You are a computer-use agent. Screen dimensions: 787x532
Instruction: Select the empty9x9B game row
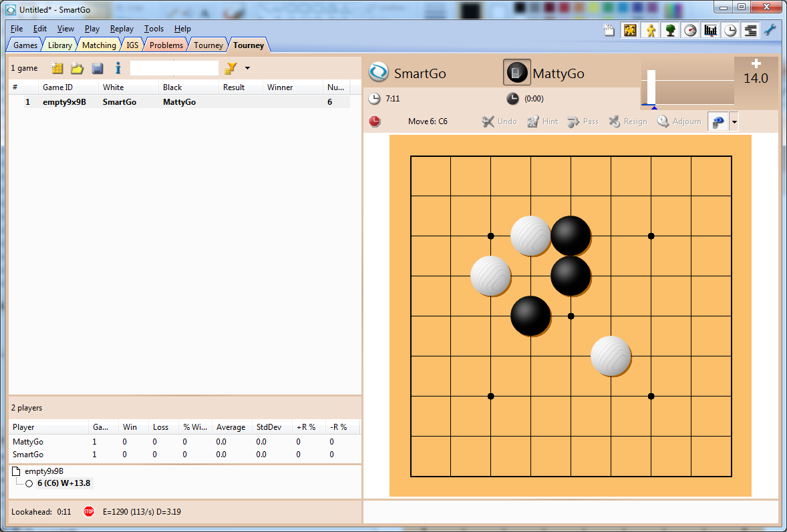(180, 101)
